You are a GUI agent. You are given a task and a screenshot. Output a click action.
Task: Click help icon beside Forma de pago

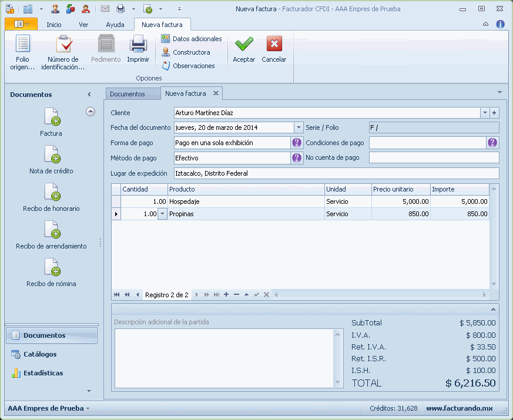tap(297, 143)
